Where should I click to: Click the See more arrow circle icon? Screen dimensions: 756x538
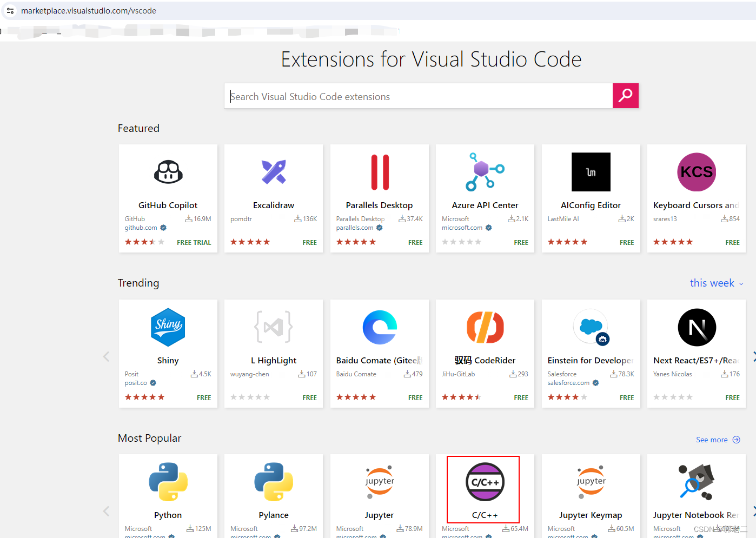[x=736, y=440]
